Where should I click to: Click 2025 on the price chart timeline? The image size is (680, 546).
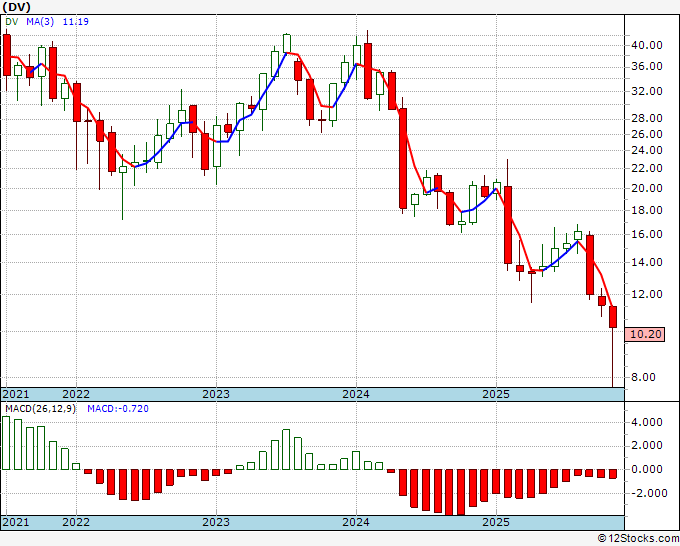coord(496,394)
